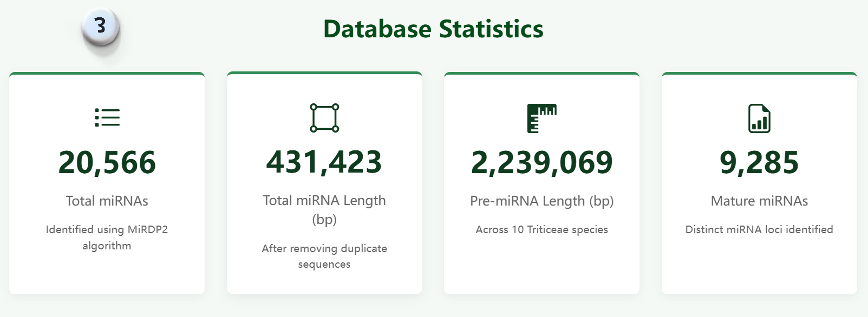Viewport: 868px width, 317px height.
Task: Click the bounding box icon above 431,423
Action: coord(324,118)
